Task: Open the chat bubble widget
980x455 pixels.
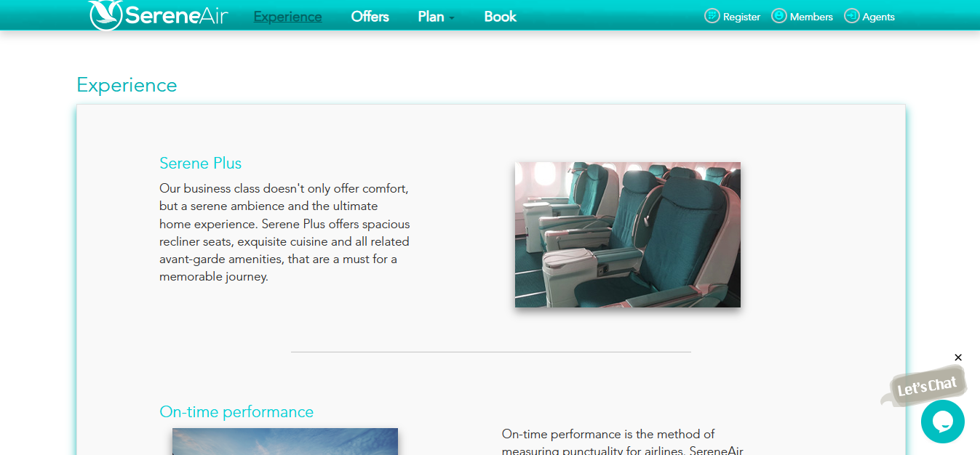Action: [x=942, y=422]
